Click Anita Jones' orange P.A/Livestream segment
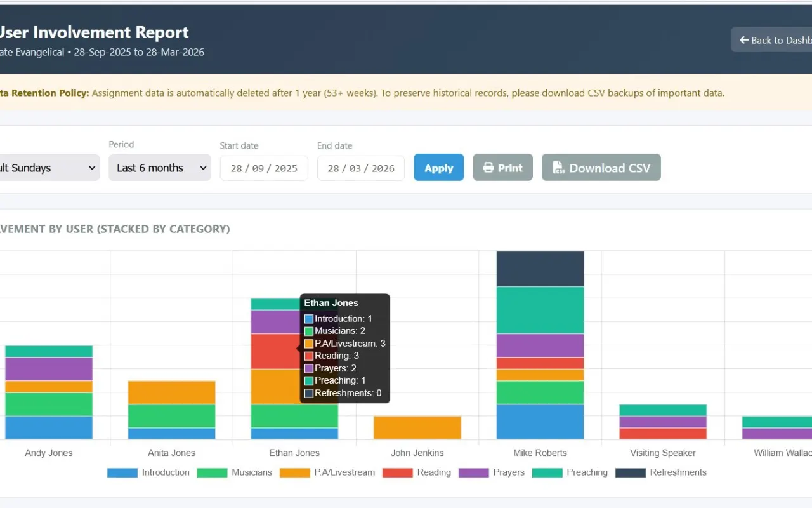This screenshot has width=812, height=508. [x=172, y=392]
